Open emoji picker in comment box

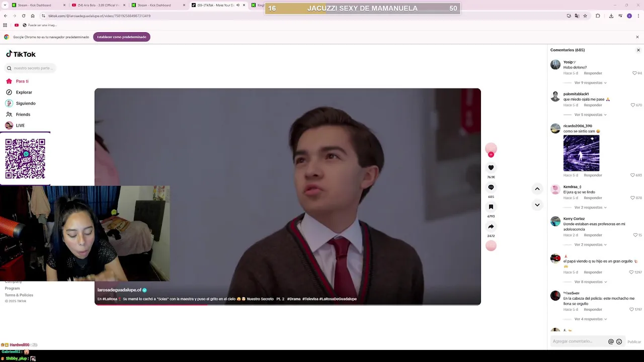point(619,341)
